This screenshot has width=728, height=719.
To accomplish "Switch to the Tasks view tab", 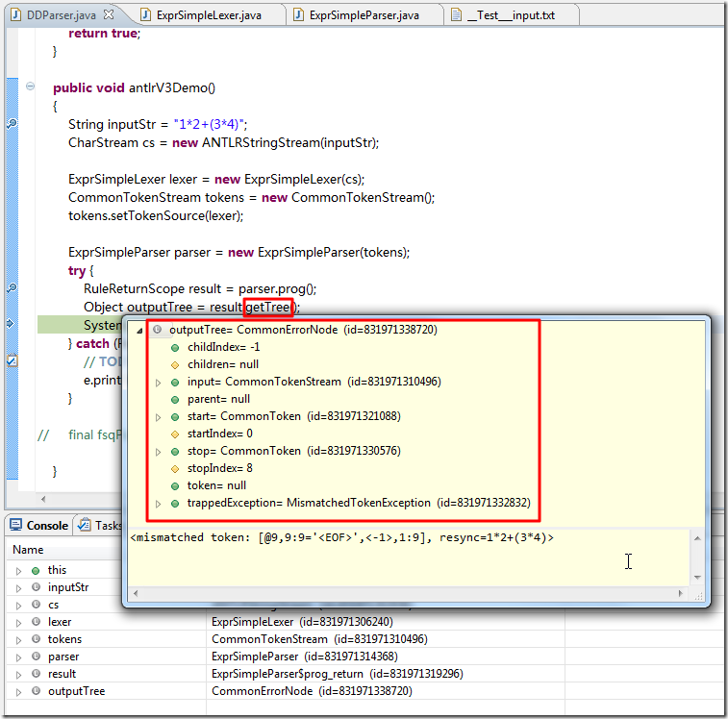I will click(100, 526).
